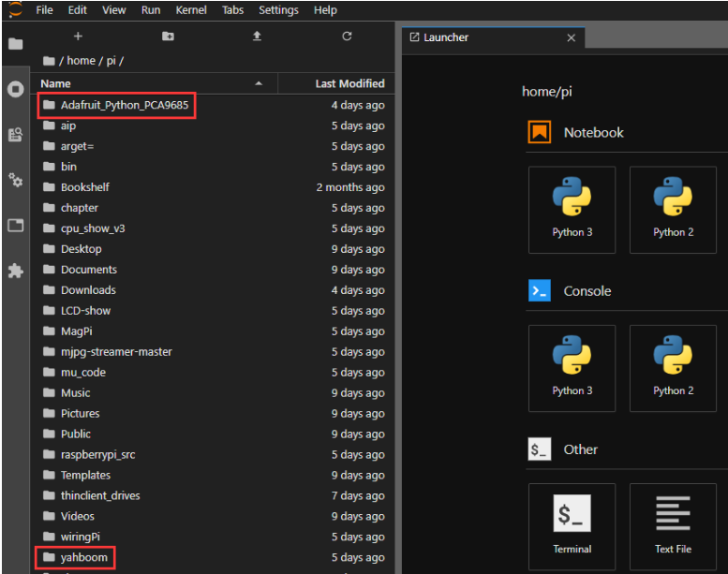Viewport: 728px width, 574px height.
Task: Open Running Terminals and Kernels sidebar
Action: [16, 89]
